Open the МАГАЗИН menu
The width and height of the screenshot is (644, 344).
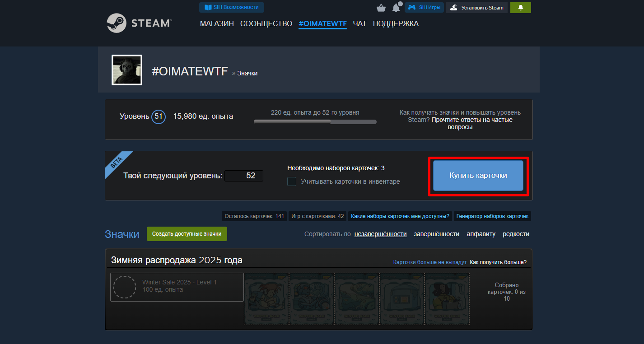pyautogui.click(x=217, y=23)
